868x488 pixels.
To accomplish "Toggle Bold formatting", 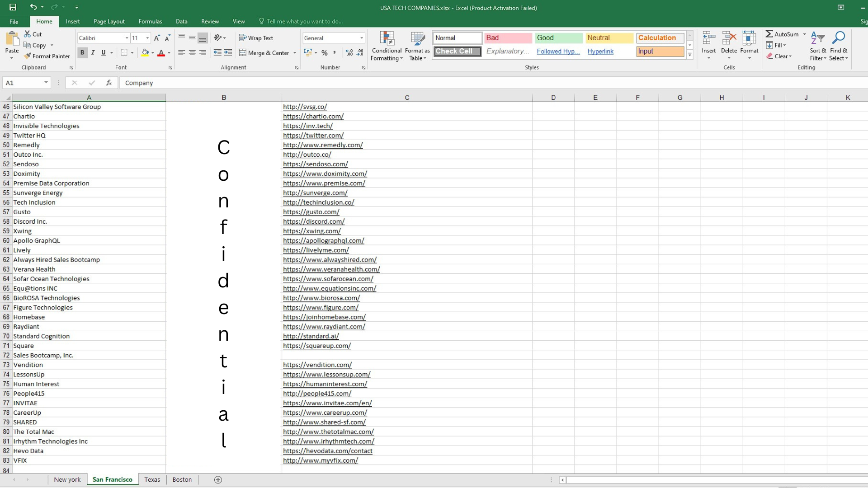I will tap(82, 53).
